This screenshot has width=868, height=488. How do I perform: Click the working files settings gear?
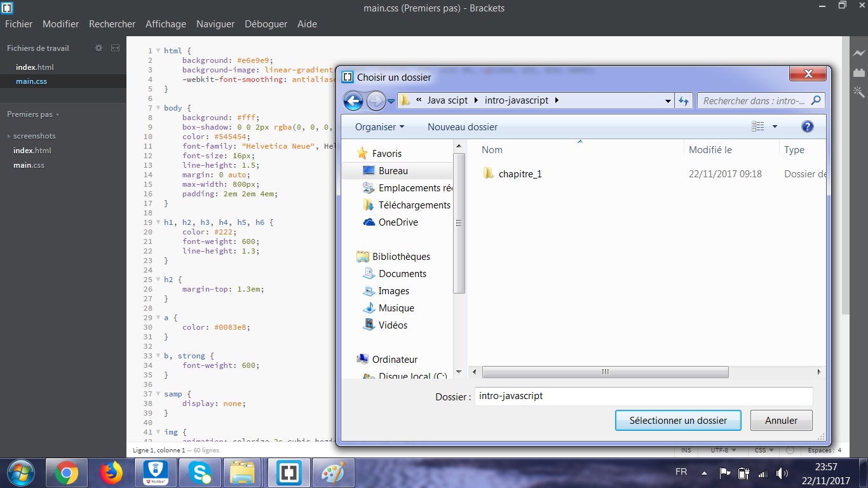98,48
